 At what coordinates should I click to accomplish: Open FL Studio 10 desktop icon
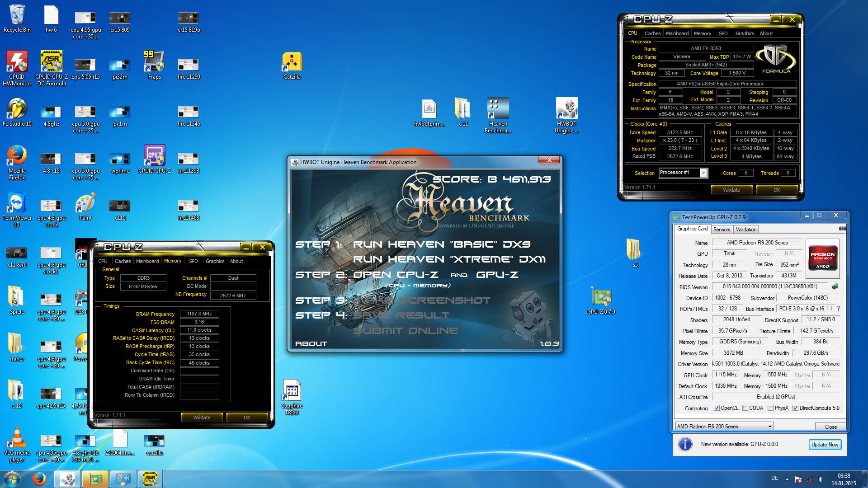click(x=17, y=112)
